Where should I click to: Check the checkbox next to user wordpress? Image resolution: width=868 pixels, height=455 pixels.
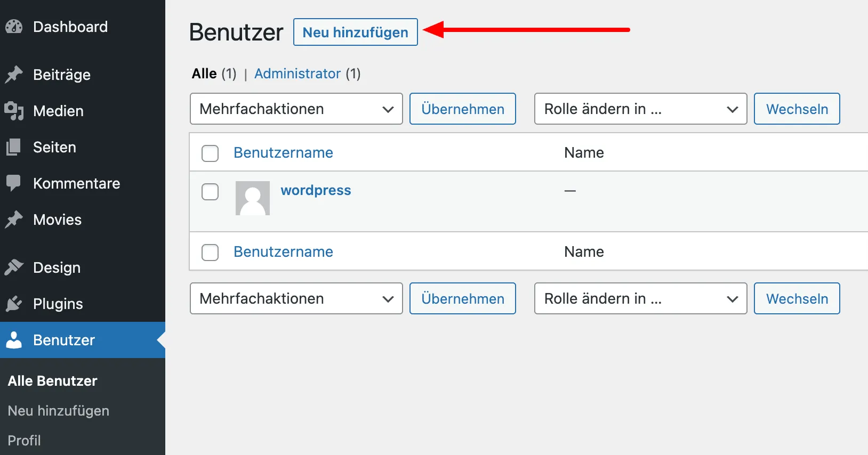click(x=210, y=192)
